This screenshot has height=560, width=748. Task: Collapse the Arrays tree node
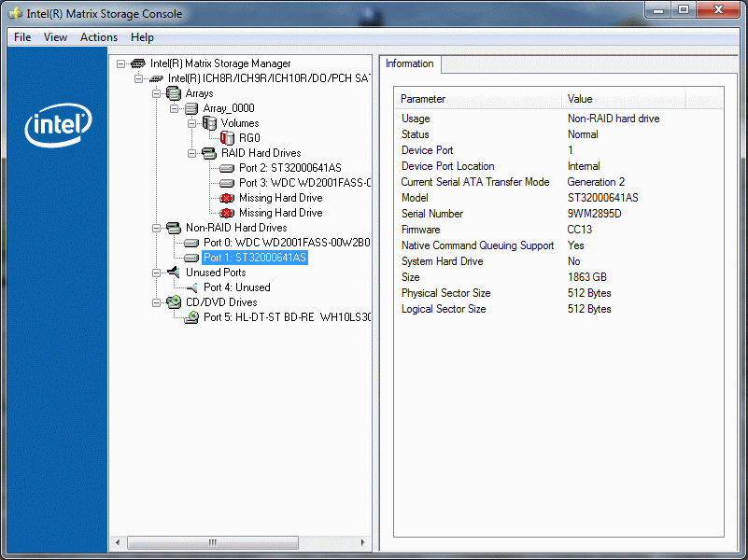click(157, 93)
